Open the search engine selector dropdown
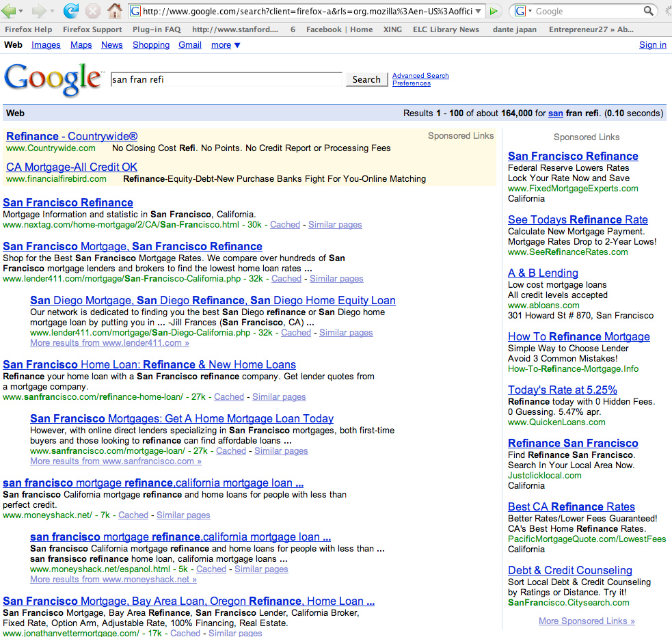Viewport: 672px width, 637px height. coord(530,11)
